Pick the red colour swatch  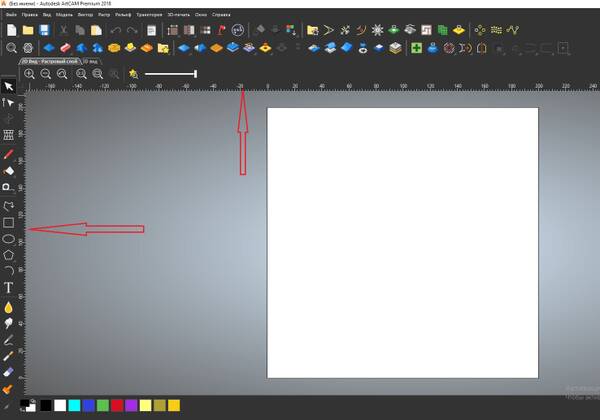[x=117, y=405]
